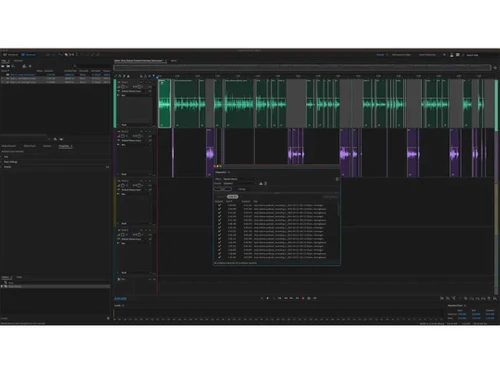Image resolution: width=500 pixels, height=375 pixels.
Task: Click the New File icon in Files panel
Action: 13,66
